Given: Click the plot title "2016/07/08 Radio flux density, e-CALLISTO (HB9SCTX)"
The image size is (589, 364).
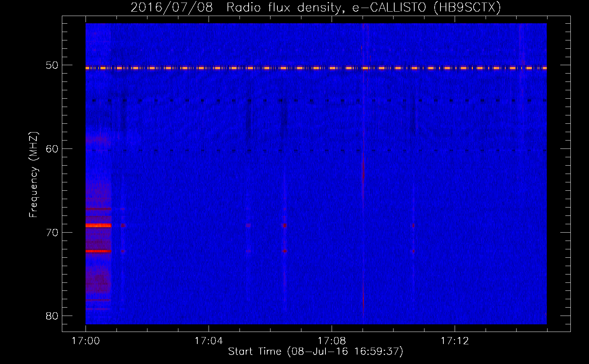Looking at the screenshot, I should (316, 7).
